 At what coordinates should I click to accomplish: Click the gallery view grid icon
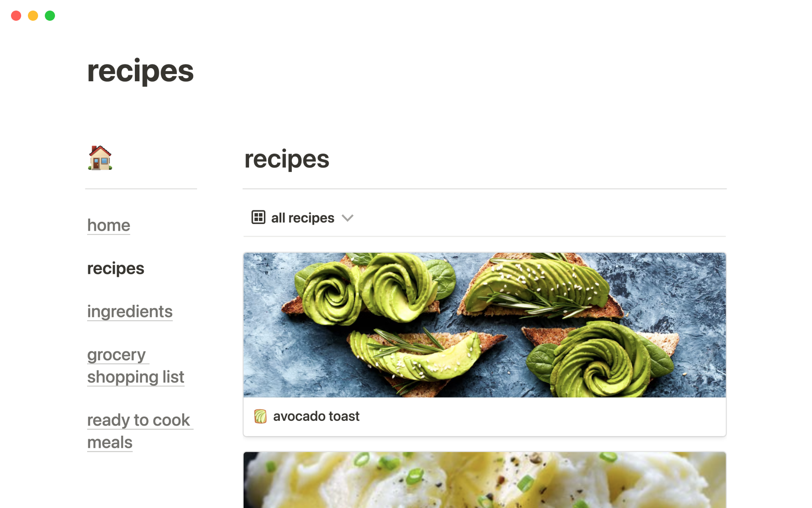pyautogui.click(x=258, y=217)
